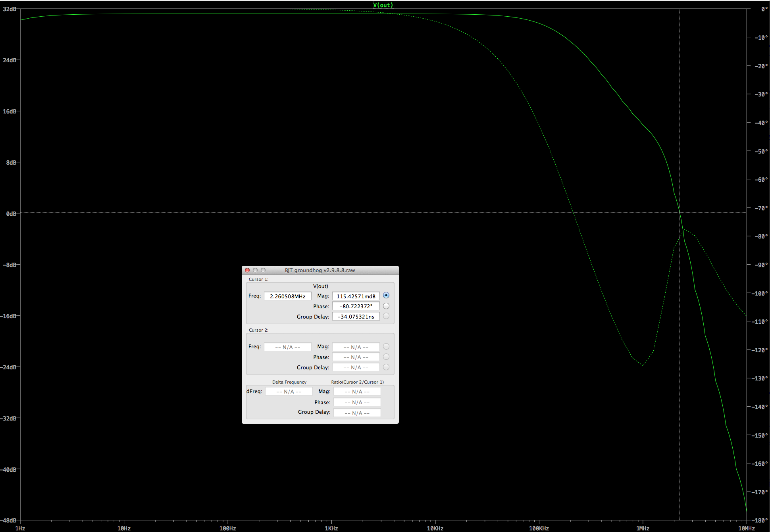
Task: Zoom the cursor readout window
Action: 263,270
